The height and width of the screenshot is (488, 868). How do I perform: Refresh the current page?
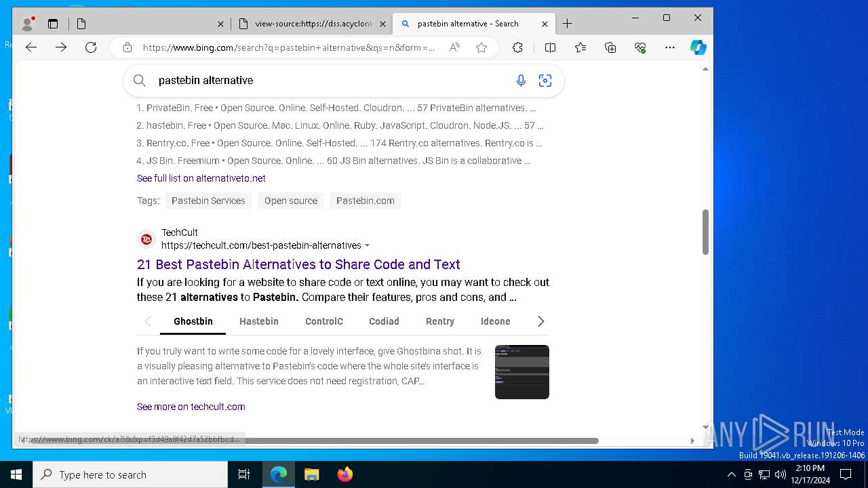(x=91, y=47)
